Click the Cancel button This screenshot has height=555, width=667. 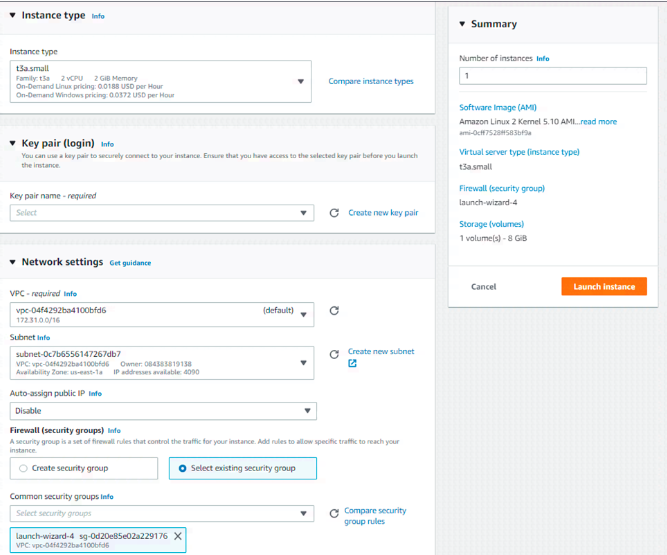484,287
